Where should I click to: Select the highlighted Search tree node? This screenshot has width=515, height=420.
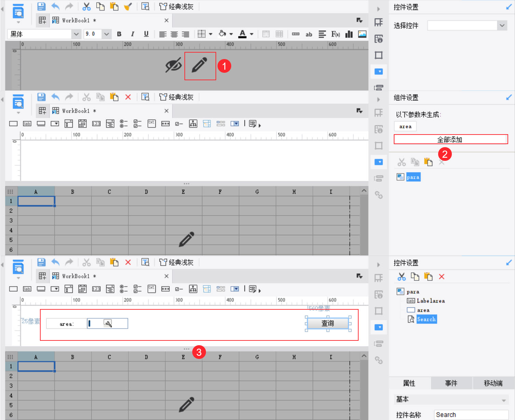click(427, 319)
